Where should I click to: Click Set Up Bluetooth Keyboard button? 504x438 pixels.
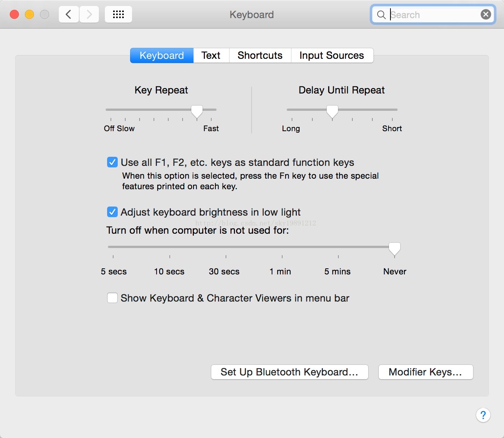pyautogui.click(x=289, y=372)
